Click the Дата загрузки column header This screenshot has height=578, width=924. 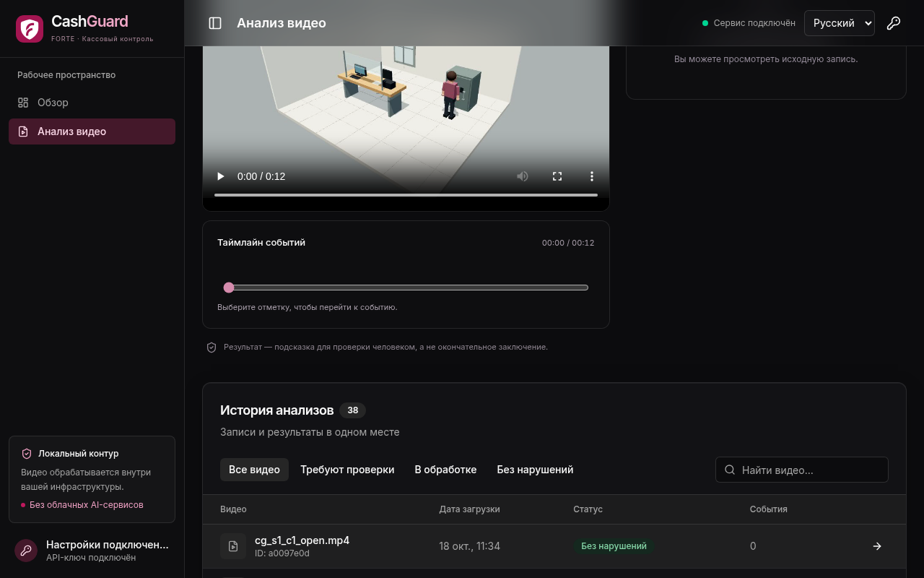click(x=469, y=509)
